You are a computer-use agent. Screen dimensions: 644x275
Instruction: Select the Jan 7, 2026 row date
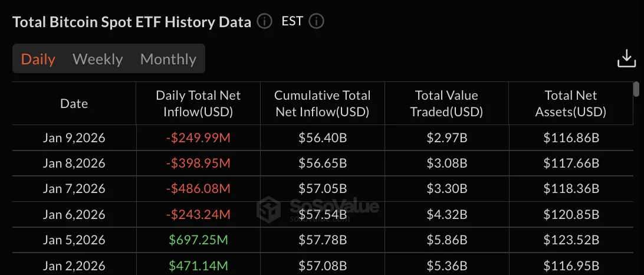click(x=74, y=189)
